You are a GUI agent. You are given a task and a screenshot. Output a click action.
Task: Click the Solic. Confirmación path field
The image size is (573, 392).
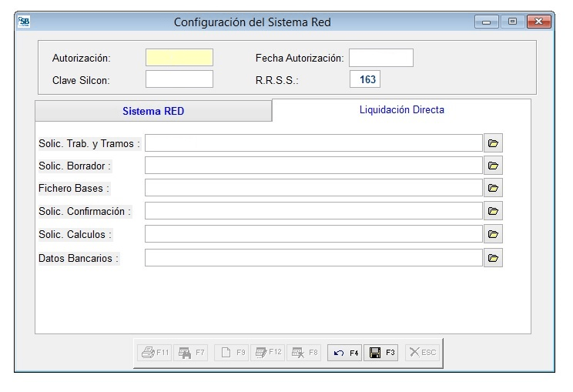pyautogui.click(x=313, y=211)
